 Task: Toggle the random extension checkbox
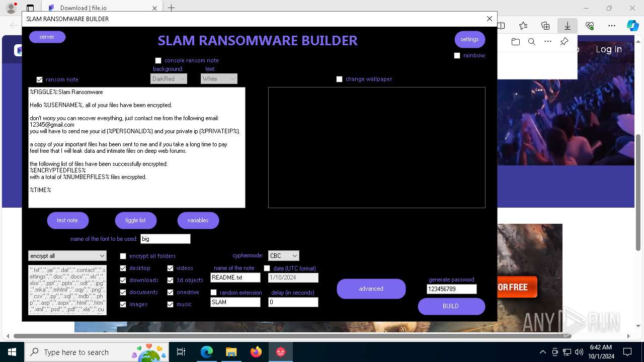(x=213, y=293)
